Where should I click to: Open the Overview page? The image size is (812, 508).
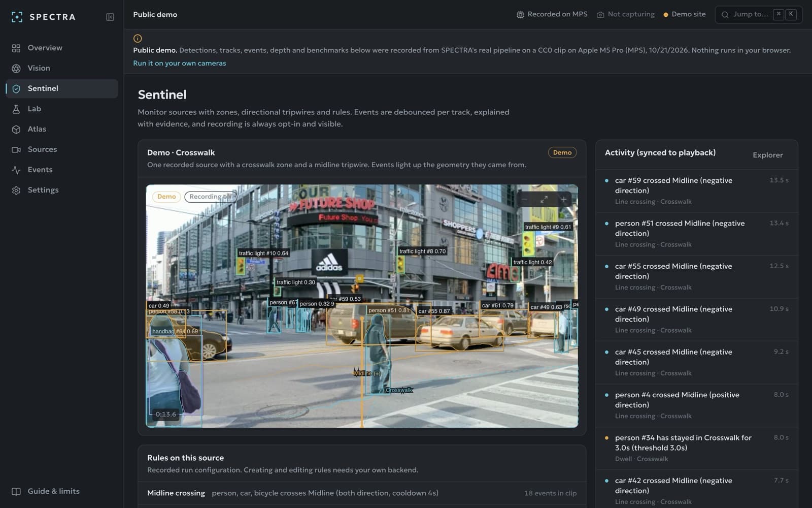click(x=62, y=48)
